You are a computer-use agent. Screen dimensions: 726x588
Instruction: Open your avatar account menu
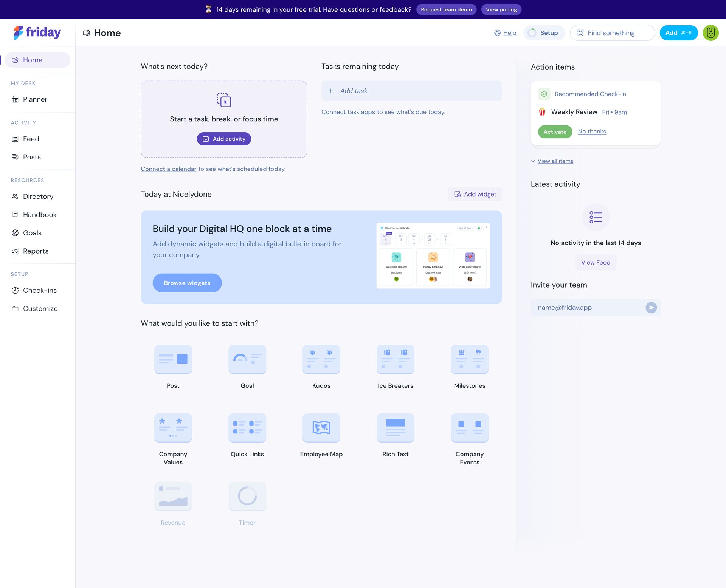(711, 33)
